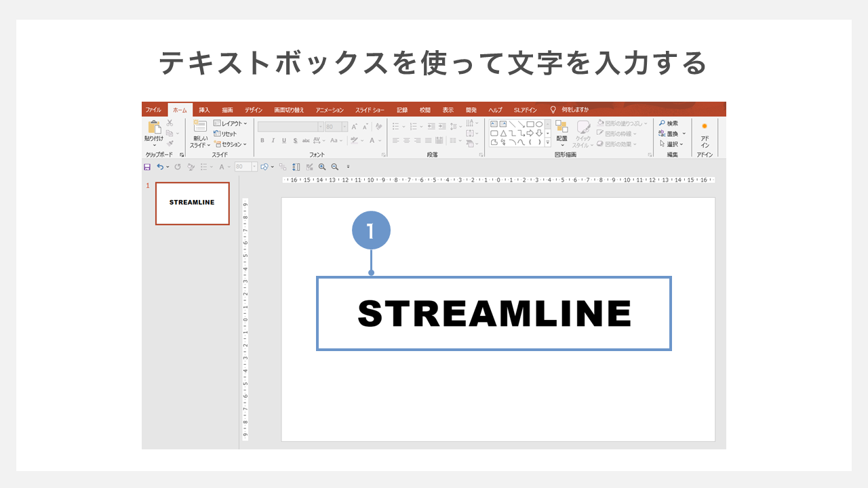
Task: Click the Zoom In magnifier icon
Action: [322, 167]
